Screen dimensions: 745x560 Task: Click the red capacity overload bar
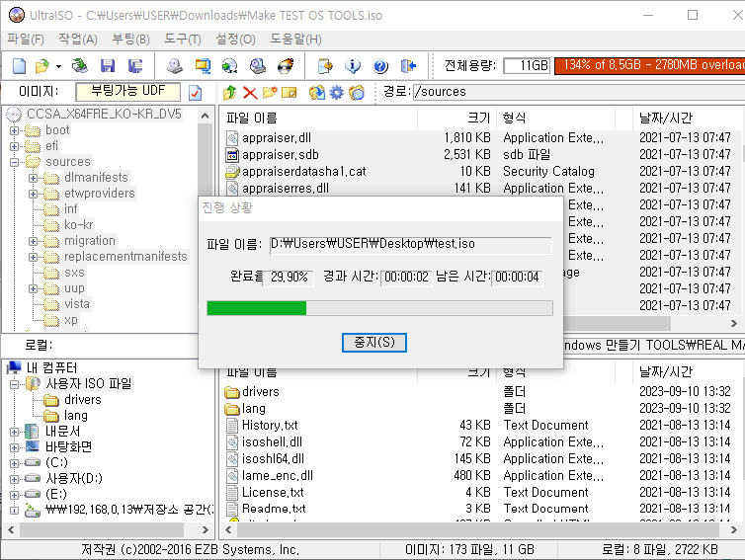(649, 65)
